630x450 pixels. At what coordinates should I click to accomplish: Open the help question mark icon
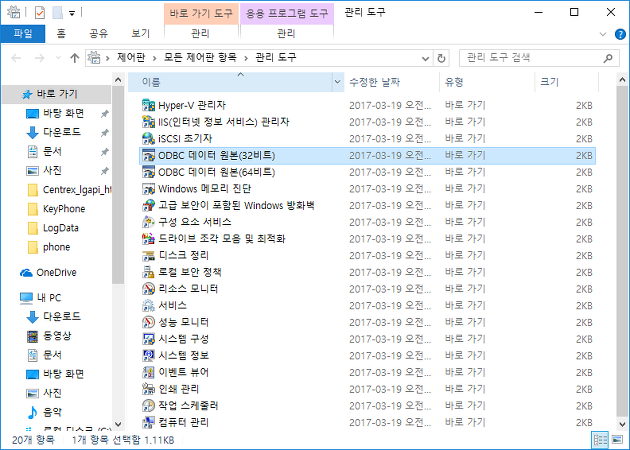click(620, 34)
